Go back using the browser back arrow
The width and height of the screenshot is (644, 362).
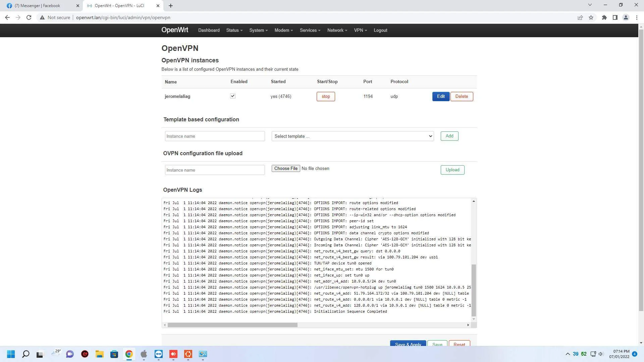tap(7, 17)
